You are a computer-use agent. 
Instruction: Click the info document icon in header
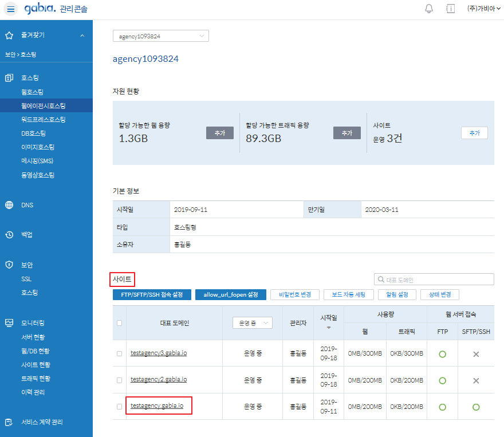click(450, 9)
